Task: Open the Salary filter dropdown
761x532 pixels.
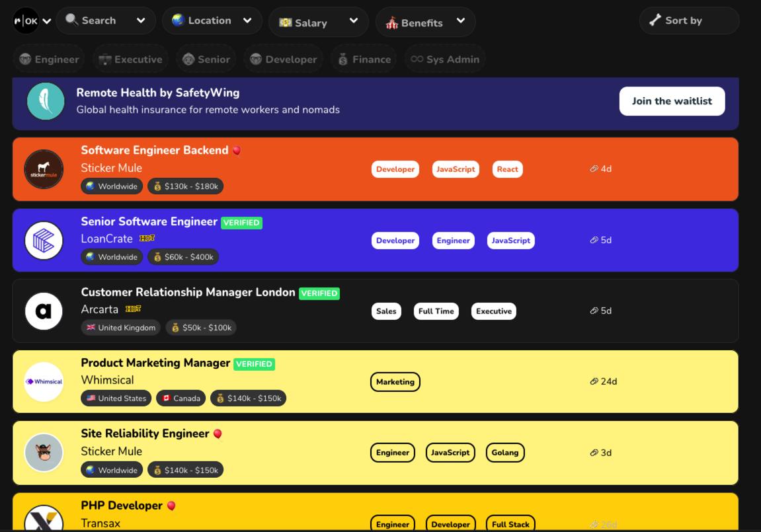Action: click(319, 22)
